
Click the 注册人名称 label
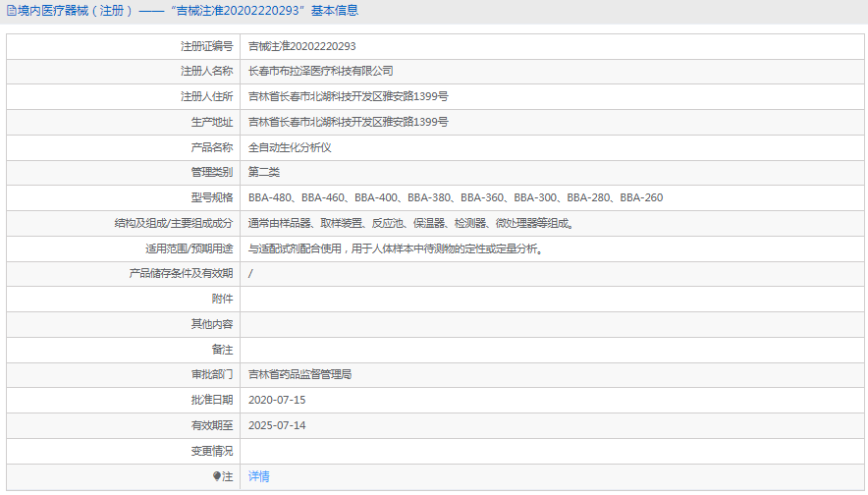pyautogui.click(x=206, y=71)
